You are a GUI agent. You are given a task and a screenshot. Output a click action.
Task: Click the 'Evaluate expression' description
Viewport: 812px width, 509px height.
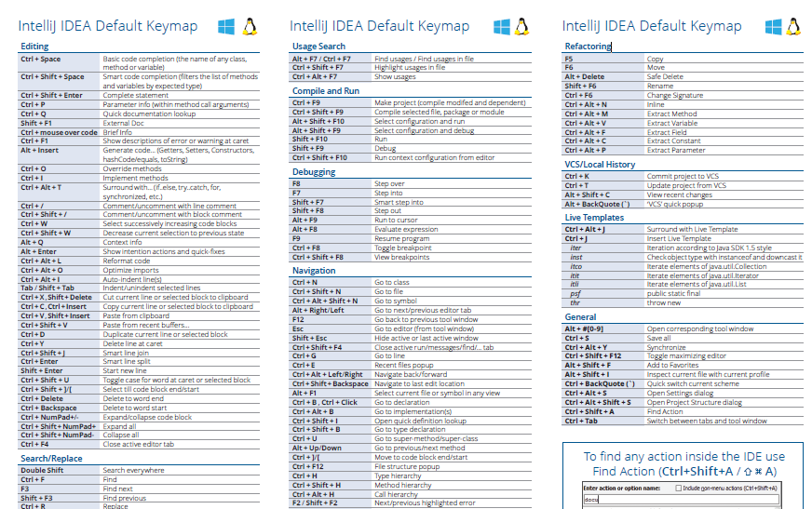(x=406, y=229)
